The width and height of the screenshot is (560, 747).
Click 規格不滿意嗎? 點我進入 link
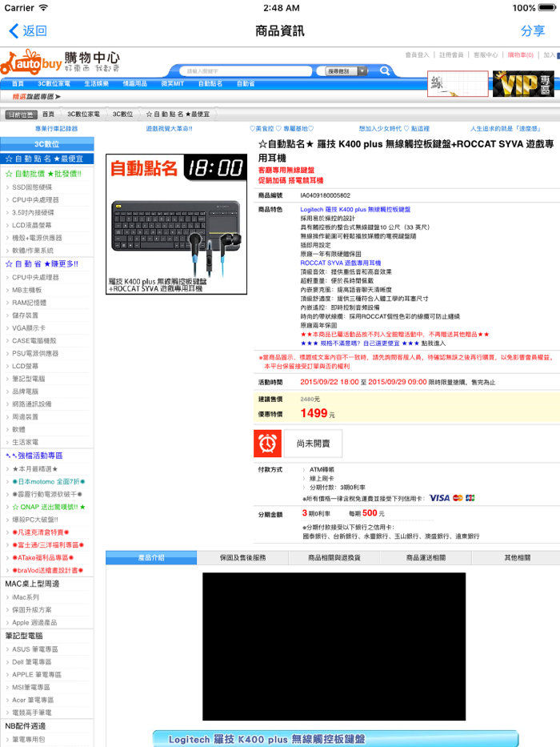click(373, 343)
